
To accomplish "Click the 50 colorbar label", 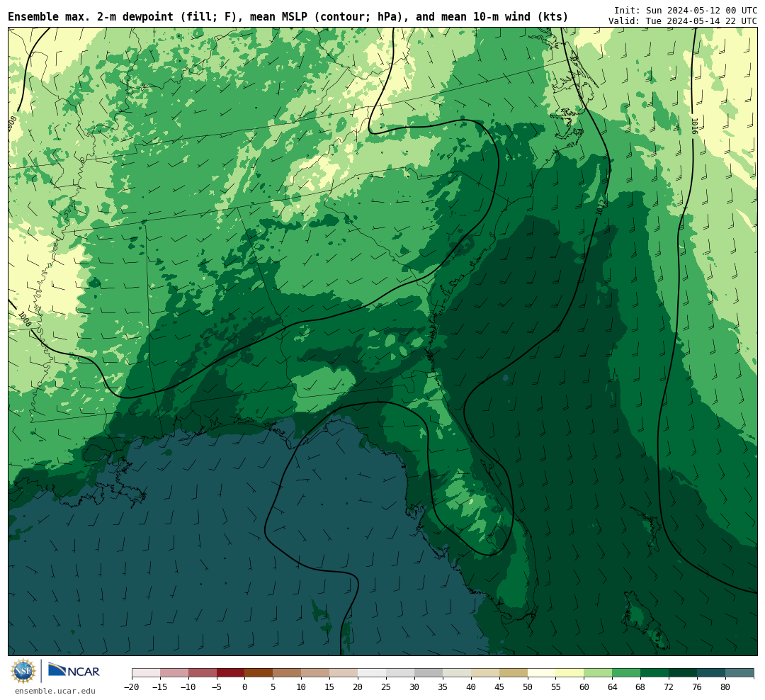I will coord(528,687).
